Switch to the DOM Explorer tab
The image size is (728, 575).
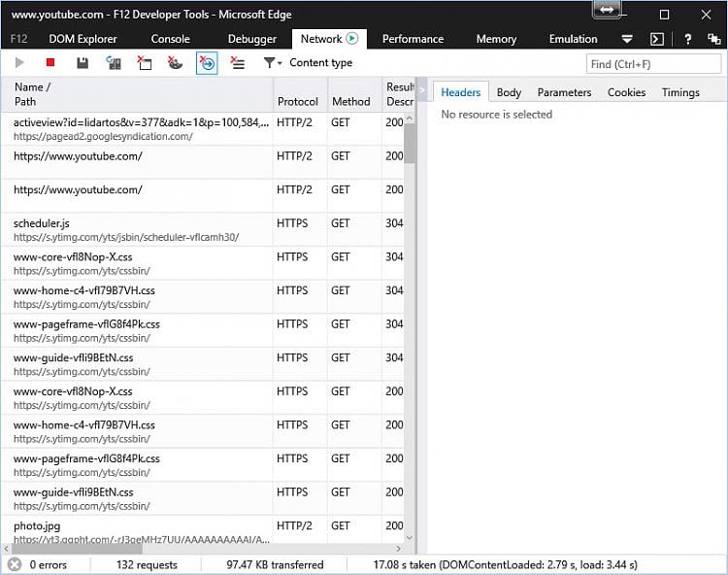[x=83, y=39]
